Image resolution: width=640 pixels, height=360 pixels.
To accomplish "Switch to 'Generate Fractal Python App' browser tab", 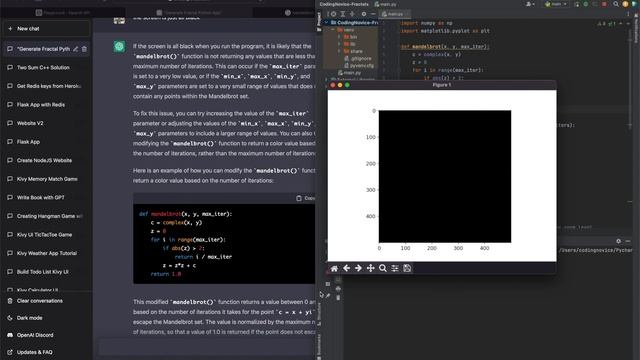I will pyautogui.click(x=189, y=13).
